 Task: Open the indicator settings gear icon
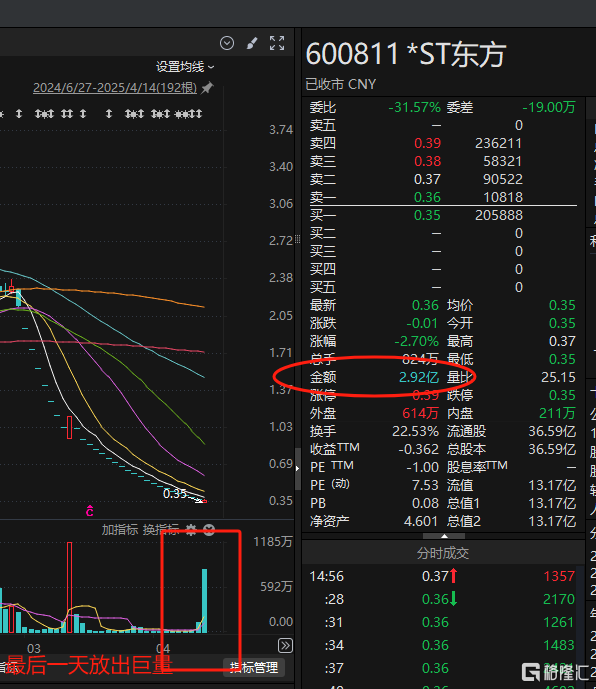pos(191,530)
